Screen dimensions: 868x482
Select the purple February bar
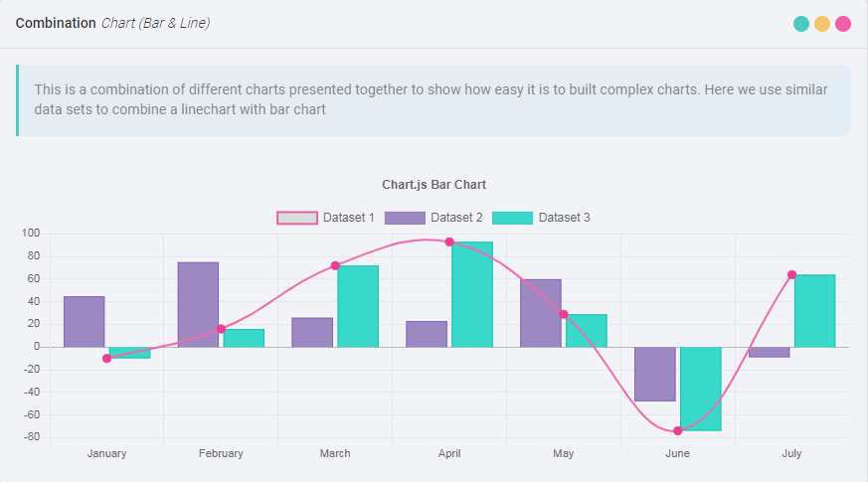[198, 304]
